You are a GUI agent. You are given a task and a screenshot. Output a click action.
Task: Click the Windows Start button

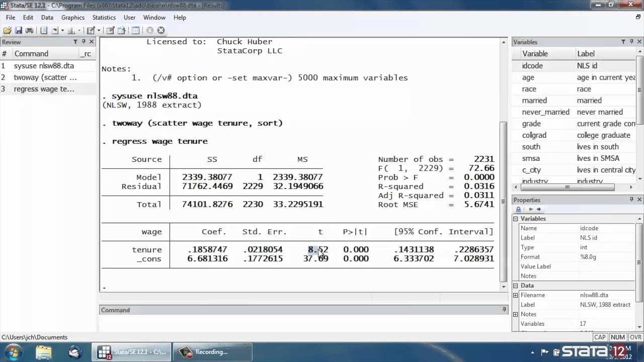pos(13,351)
